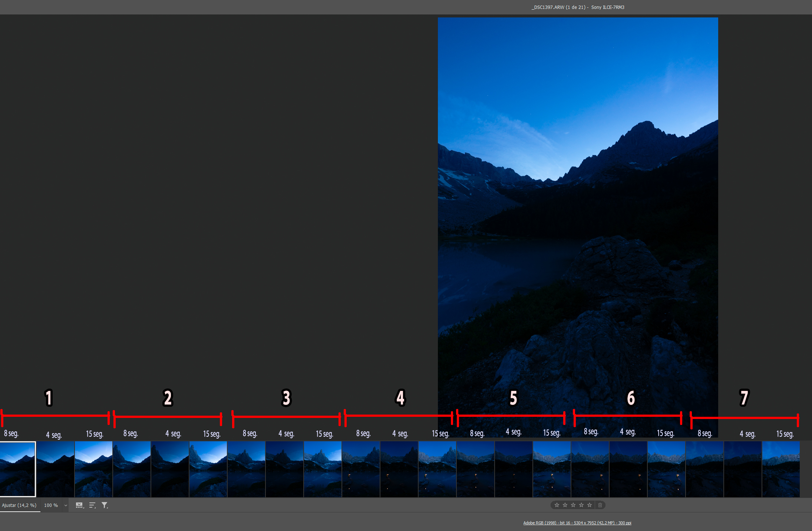Click the filter funnel icon
The width and height of the screenshot is (812, 531).
coord(105,505)
